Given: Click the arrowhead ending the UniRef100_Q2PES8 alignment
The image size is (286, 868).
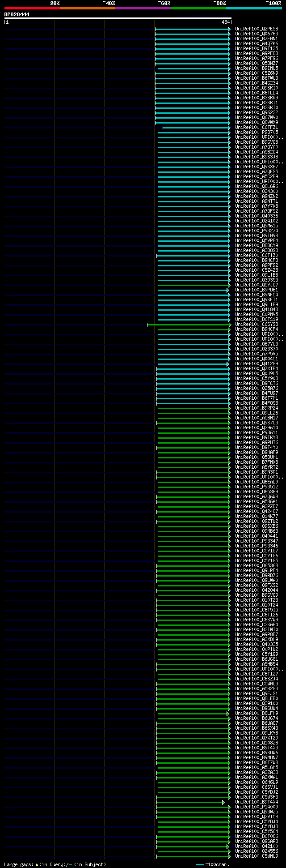Looking at the screenshot, I should click(230, 29).
